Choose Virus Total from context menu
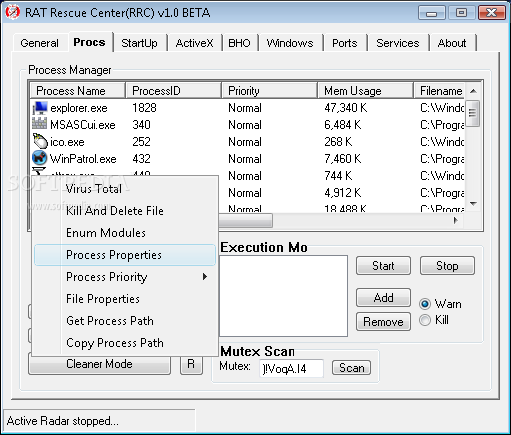 125,189
